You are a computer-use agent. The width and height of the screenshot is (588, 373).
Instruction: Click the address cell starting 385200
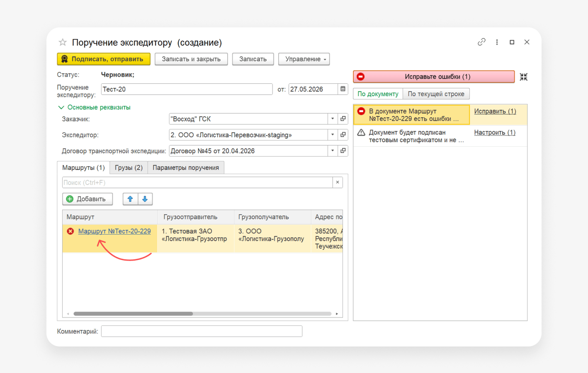click(x=327, y=238)
